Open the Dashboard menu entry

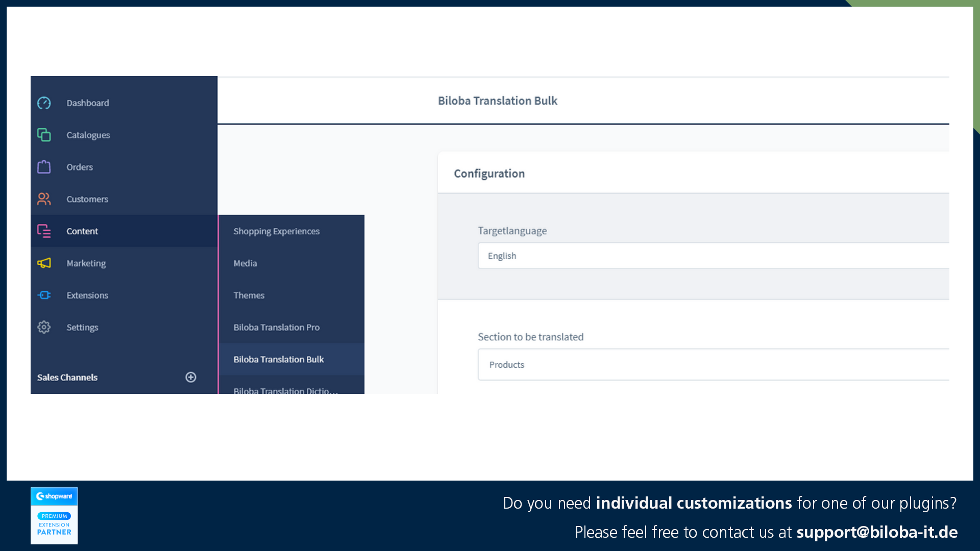click(124, 103)
